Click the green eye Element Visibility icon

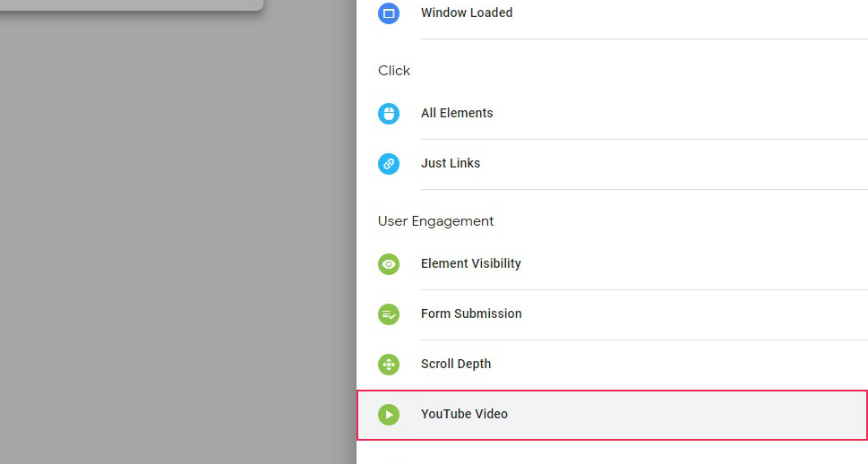pos(389,264)
